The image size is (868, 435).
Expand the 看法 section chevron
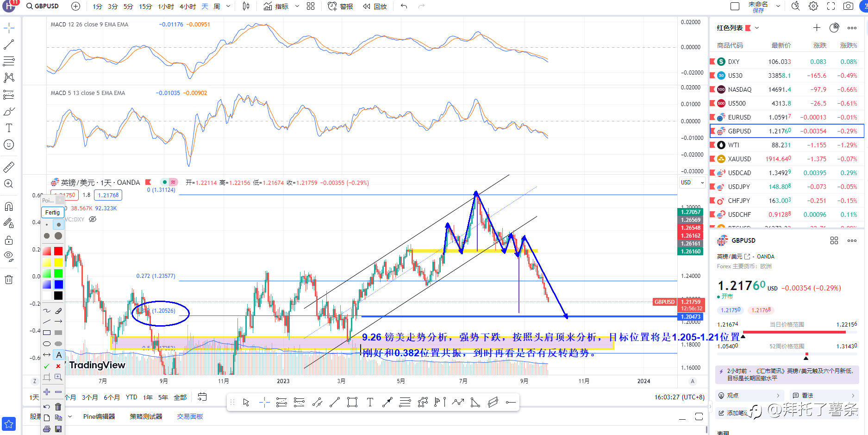pyautogui.click(x=853, y=396)
